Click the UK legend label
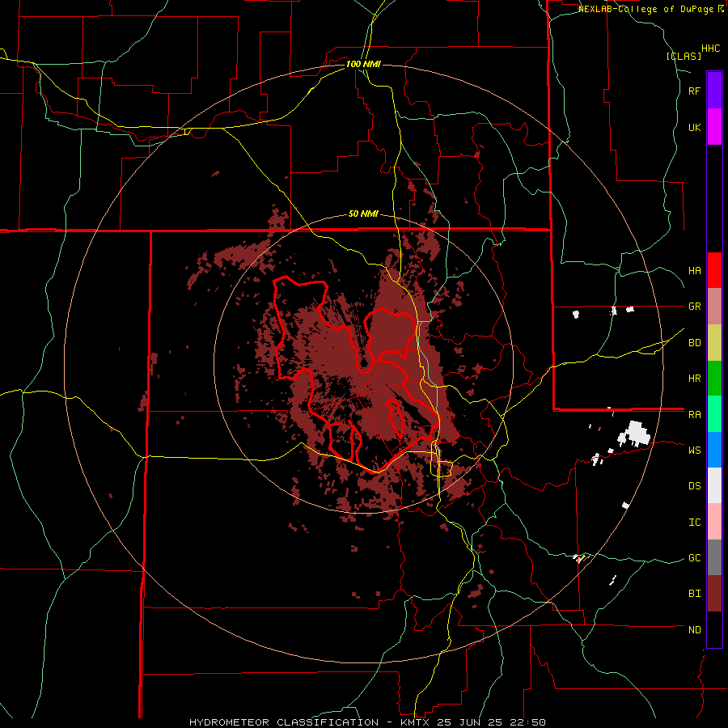Viewport: 728px width, 728px height. tap(694, 128)
